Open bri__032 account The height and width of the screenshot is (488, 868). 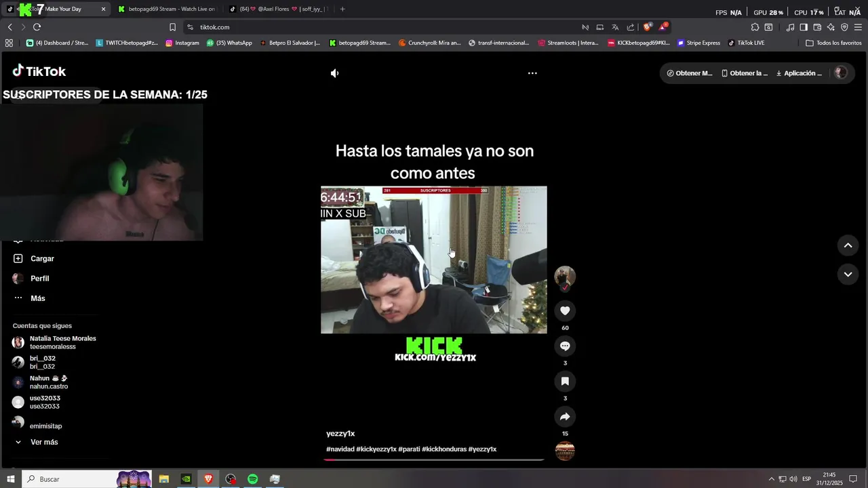click(34, 363)
